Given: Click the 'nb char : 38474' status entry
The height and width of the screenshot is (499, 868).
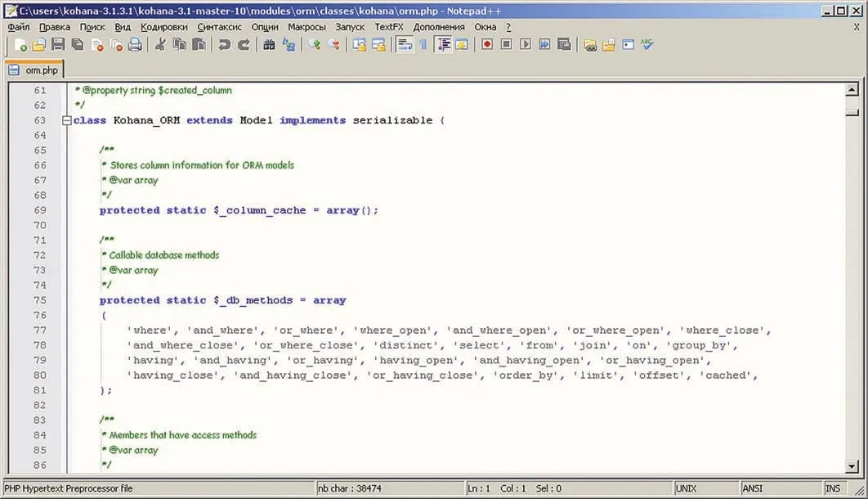Looking at the screenshot, I should point(390,488).
